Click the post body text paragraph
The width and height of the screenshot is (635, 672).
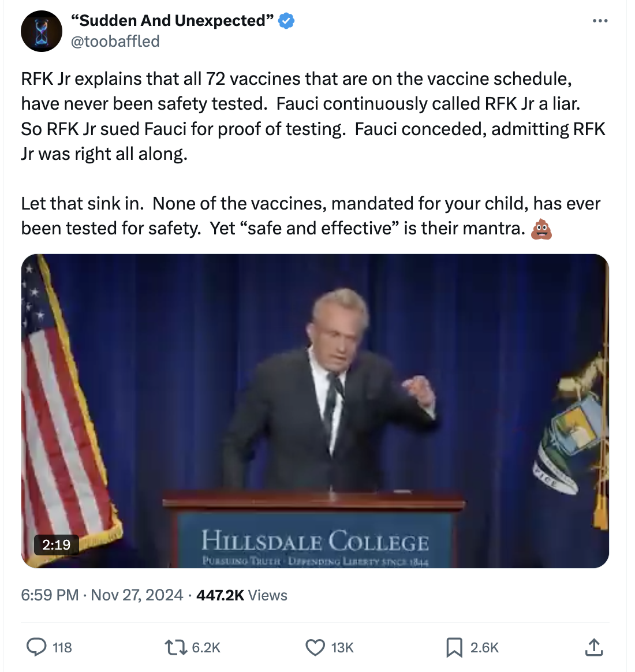click(313, 154)
